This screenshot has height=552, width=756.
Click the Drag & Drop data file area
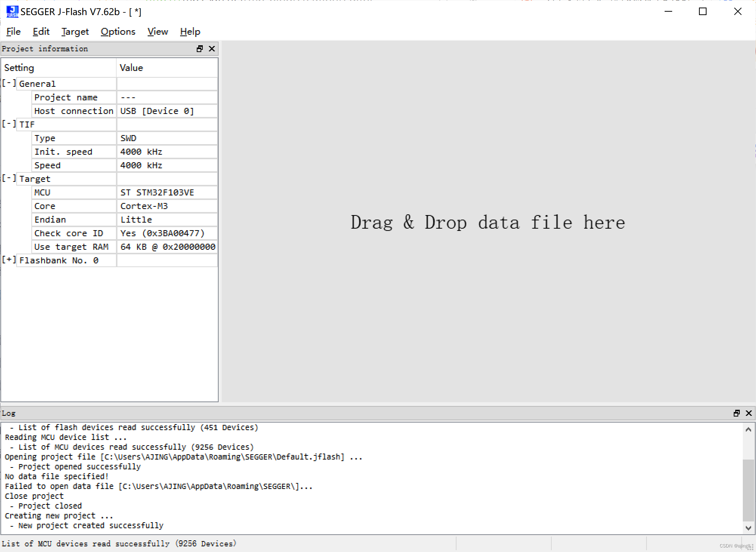(488, 222)
